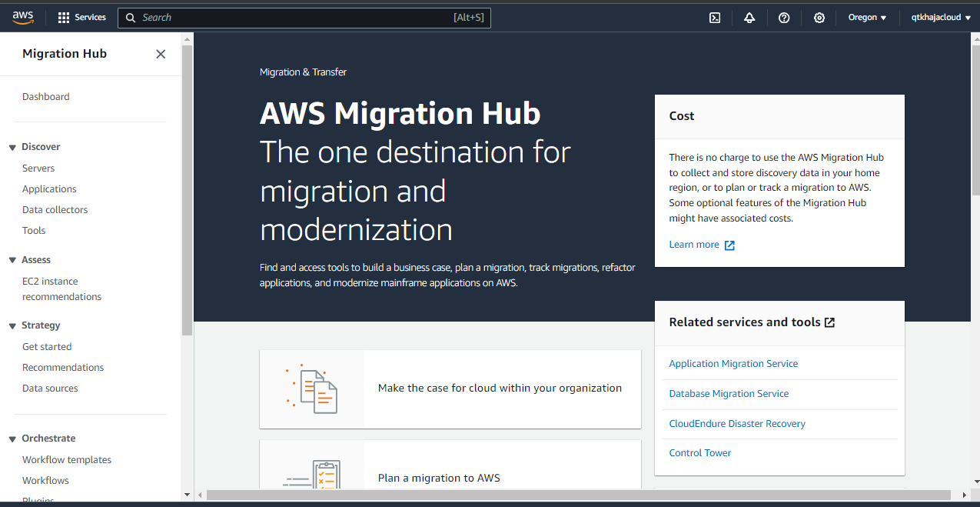Click the Related services external link icon
This screenshot has height=507, width=980.
tap(829, 322)
